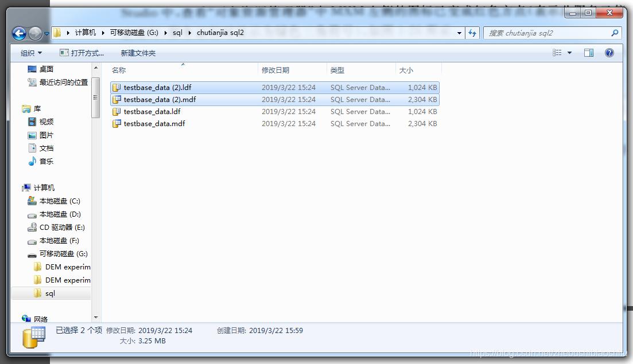This screenshot has width=633, height=364.
Task: Select chutianjia sql2 in address breadcrumb
Action: click(x=220, y=33)
